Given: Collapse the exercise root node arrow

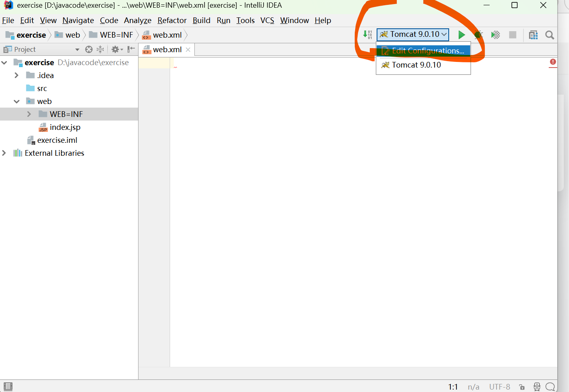Looking at the screenshot, I should [4, 62].
